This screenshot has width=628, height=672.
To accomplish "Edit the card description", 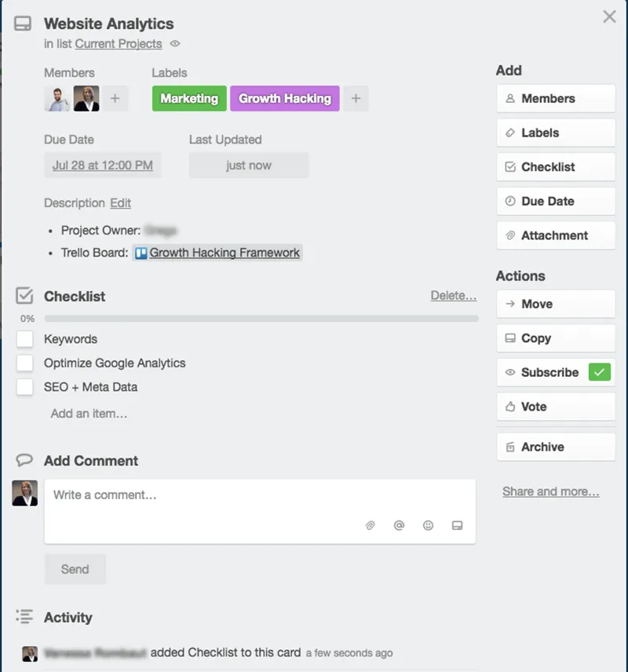I will point(120,203).
